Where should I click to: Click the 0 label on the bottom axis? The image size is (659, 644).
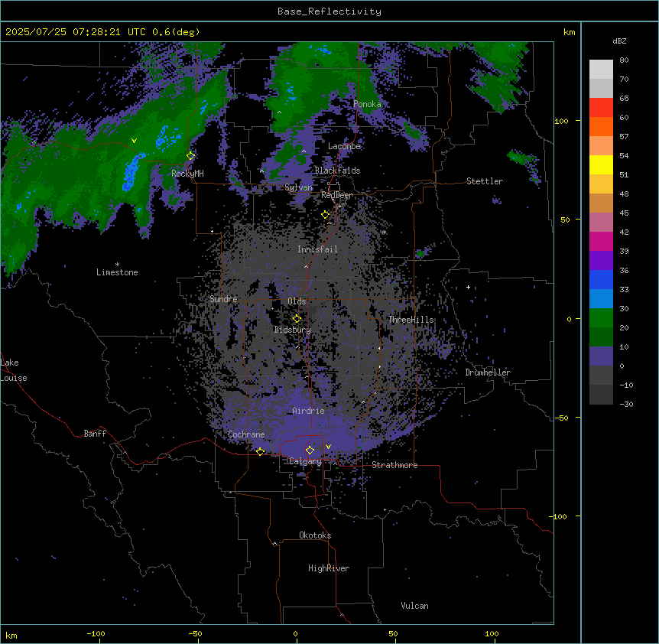click(295, 633)
